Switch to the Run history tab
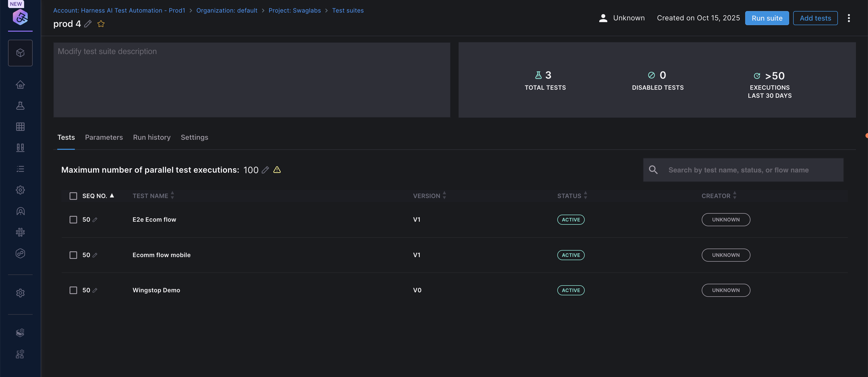 (x=152, y=137)
